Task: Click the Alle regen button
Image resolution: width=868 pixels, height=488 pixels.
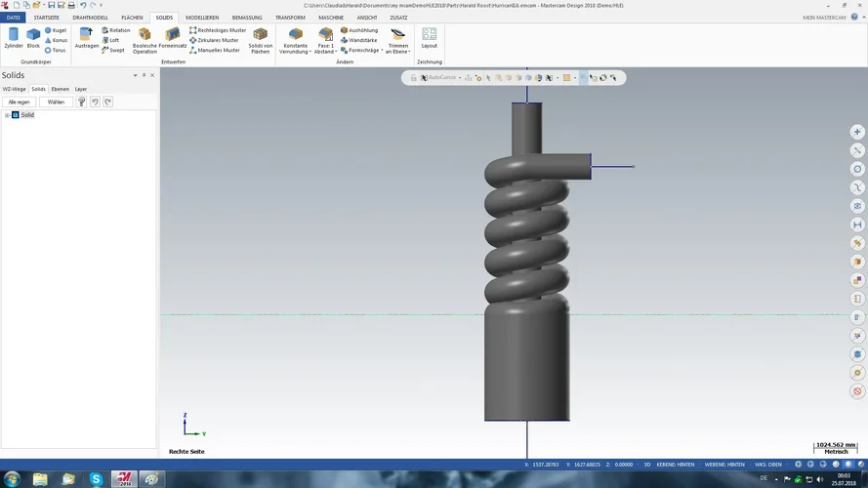Action: 19,102
